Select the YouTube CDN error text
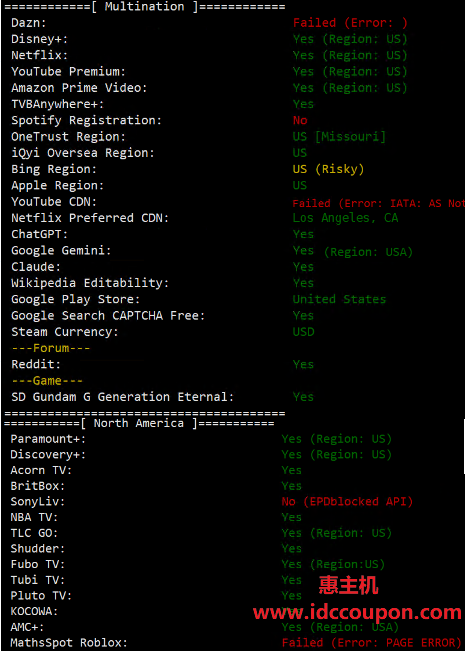Viewport: 465px width, 651px height. (378, 203)
